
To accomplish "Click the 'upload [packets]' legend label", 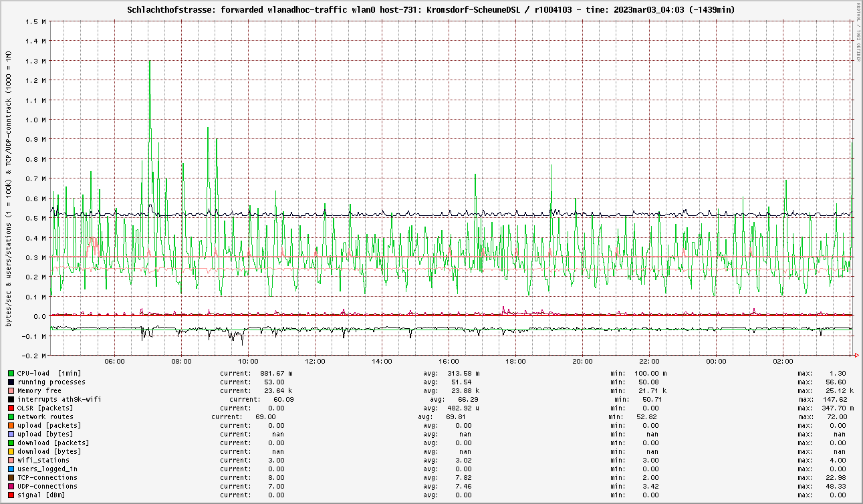I will (x=49, y=425).
